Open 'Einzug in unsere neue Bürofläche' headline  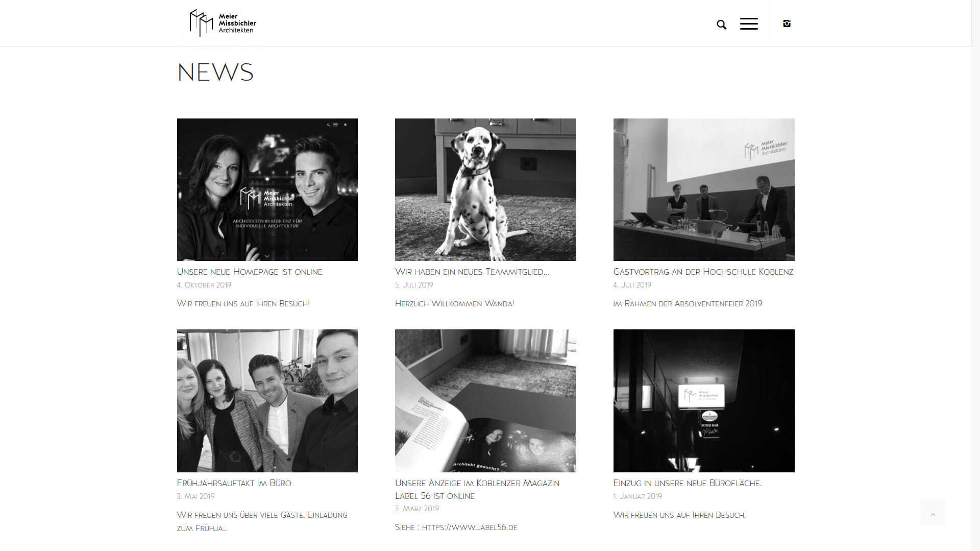tap(688, 483)
